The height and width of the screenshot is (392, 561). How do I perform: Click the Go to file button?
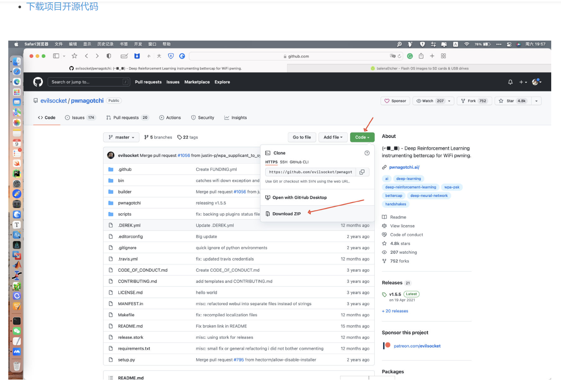coord(302,137)
